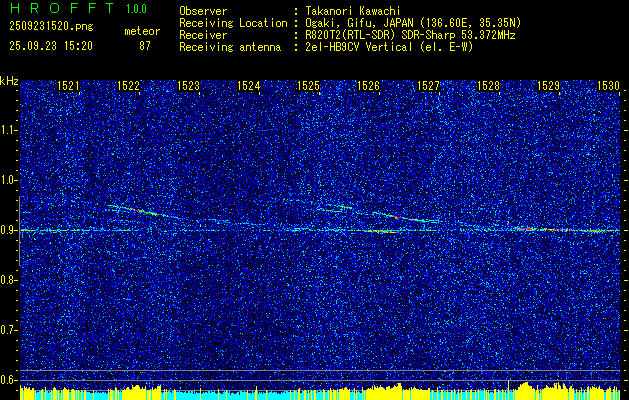This screenshot has width=629, height=400.
Task: Click the 0.7 kHz axis label
Action: coord(8,330)
